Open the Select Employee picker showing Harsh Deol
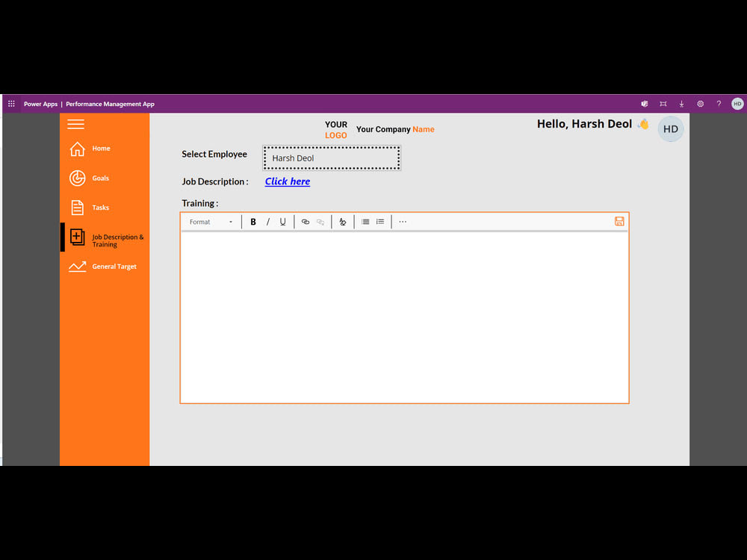747x560 pixels. coord(331,158)
